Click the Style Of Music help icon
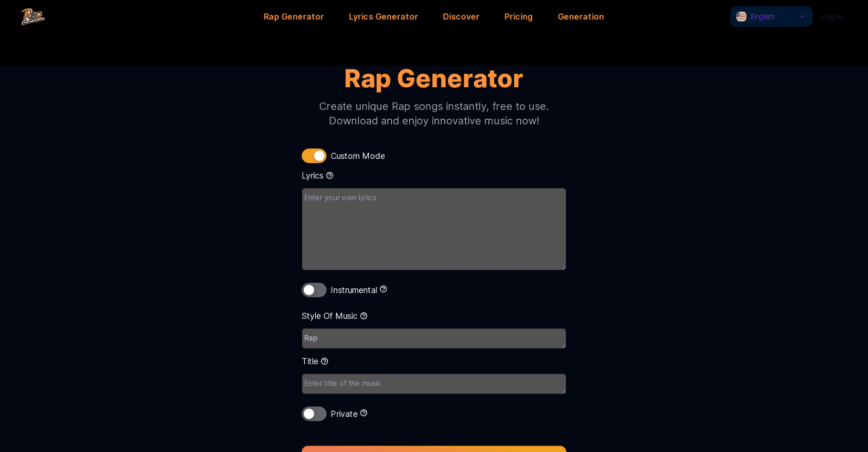 [363, 315]
